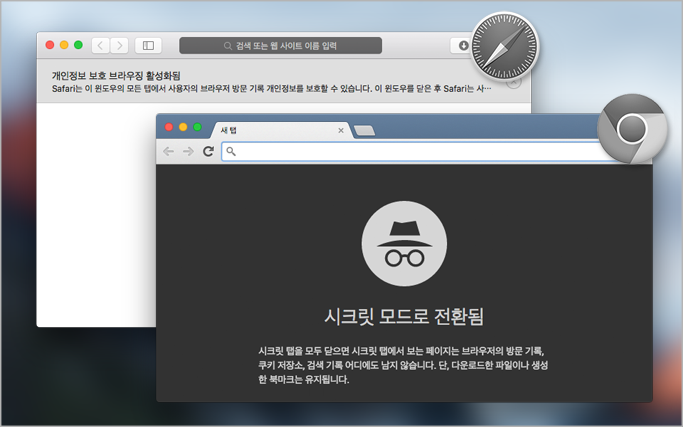Toggle the Safari sidebar button
683x427 pixels.
(148, 45)
